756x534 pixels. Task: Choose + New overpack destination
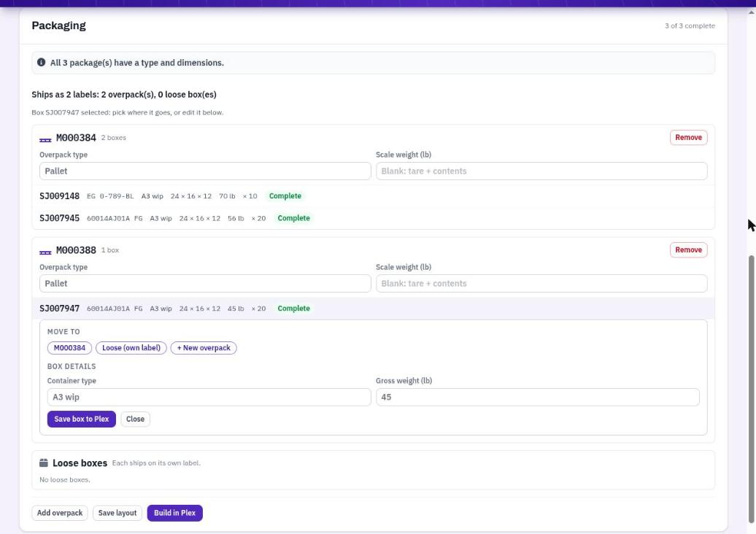204,348
